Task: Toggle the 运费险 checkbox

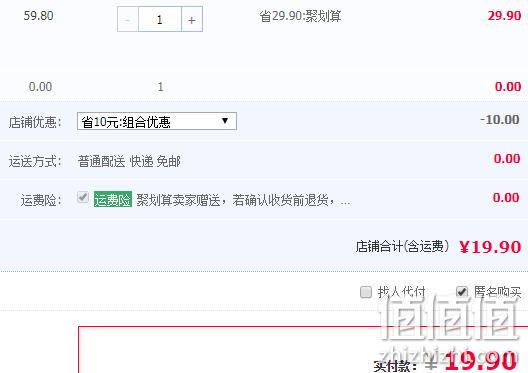Action: (x=83, y=197)
